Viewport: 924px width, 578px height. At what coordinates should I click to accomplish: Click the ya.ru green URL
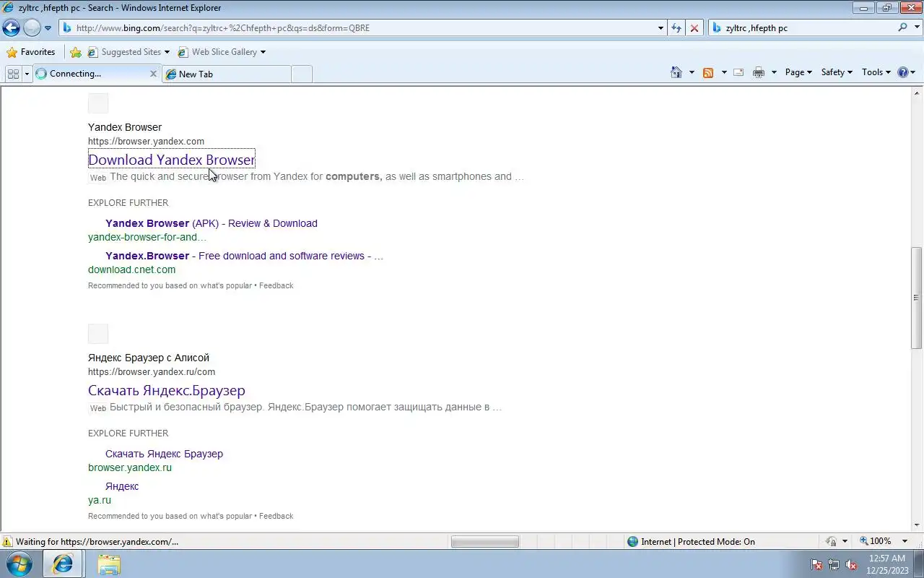[x=100, y=500]
